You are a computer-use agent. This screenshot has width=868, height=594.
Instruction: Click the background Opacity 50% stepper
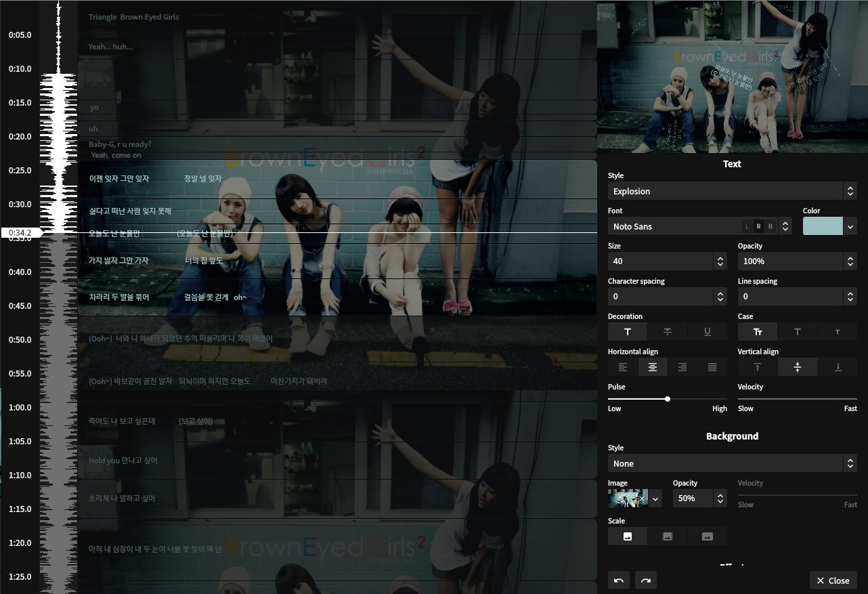click(720, 498)
